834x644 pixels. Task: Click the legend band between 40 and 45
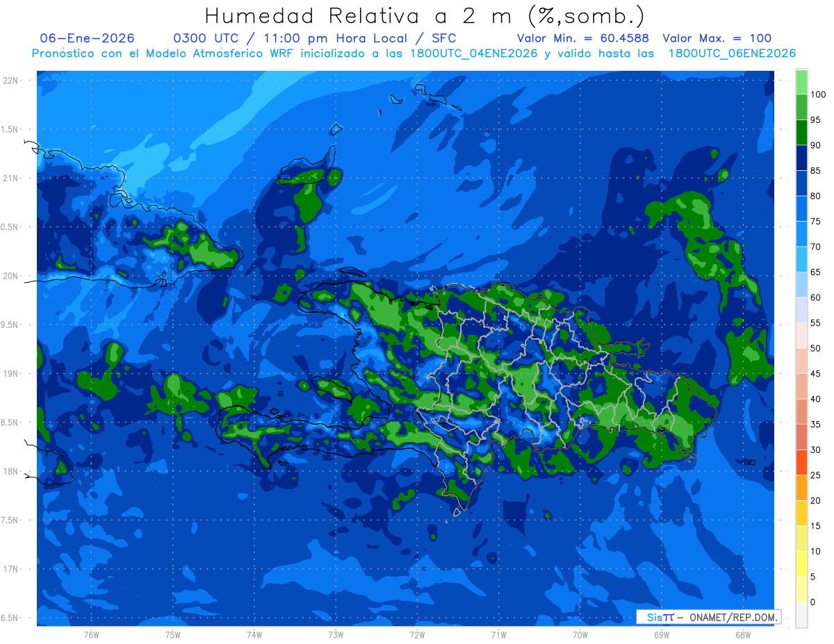tap(801, 386)
